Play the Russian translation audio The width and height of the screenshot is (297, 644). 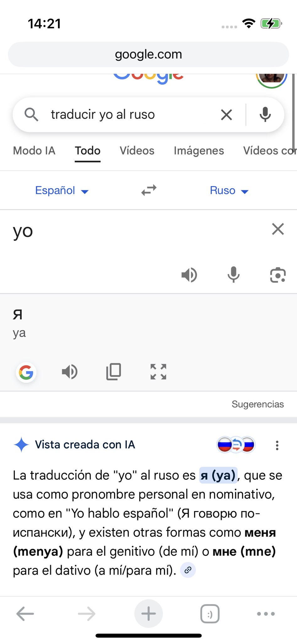click(70, 372)
